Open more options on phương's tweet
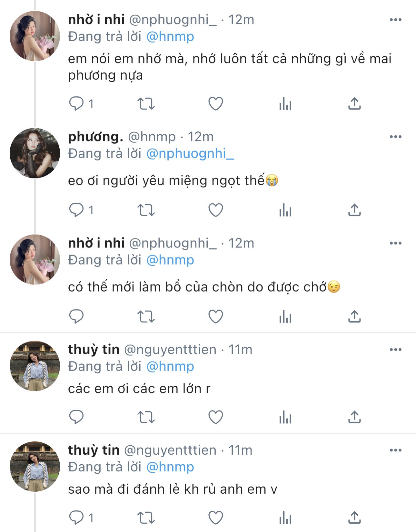416x532 pixels. pos(395,137)
